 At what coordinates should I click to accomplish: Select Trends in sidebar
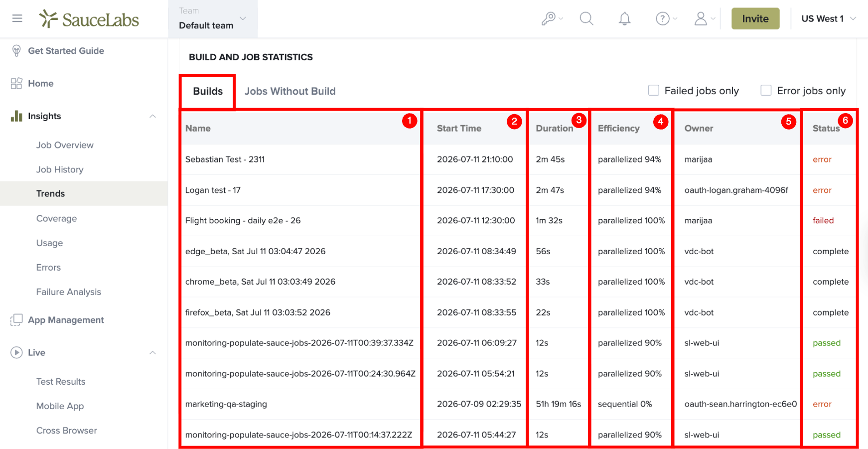50,193
